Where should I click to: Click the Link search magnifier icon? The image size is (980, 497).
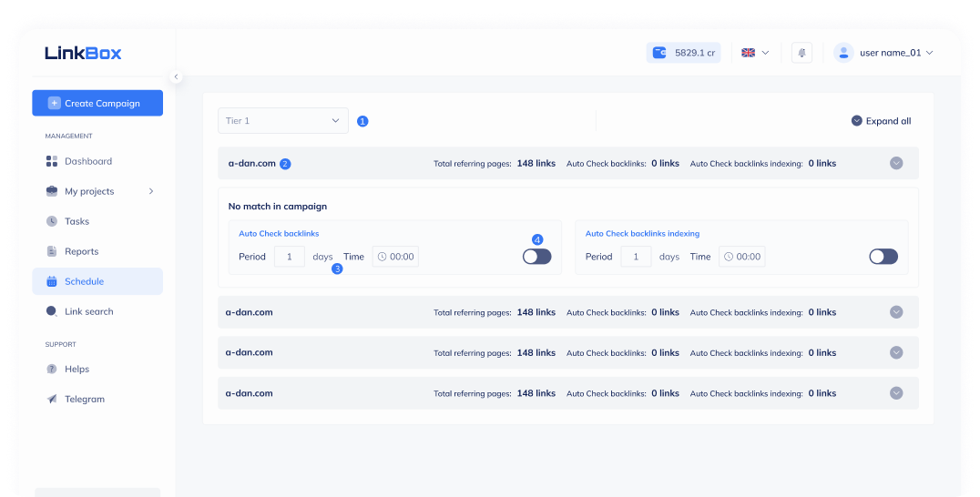click(x=52, y=311)
